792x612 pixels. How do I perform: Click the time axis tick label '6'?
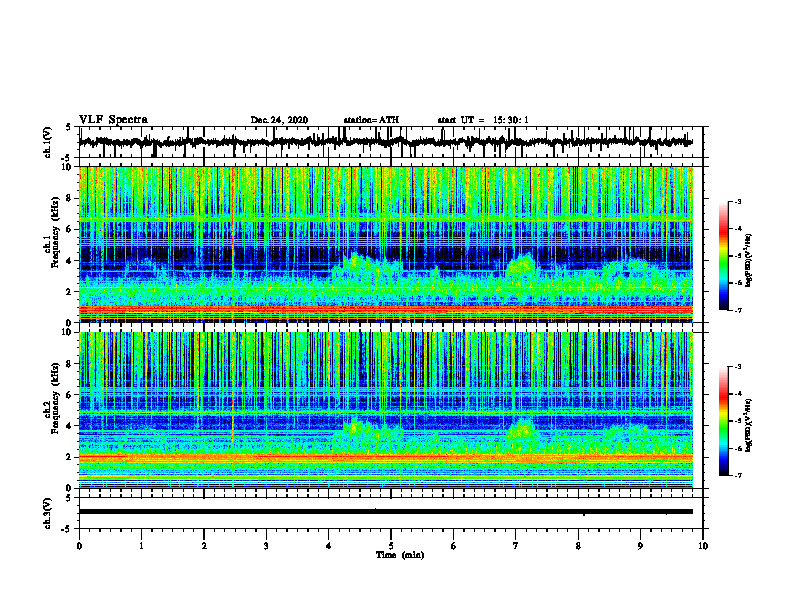pos(454,546)
